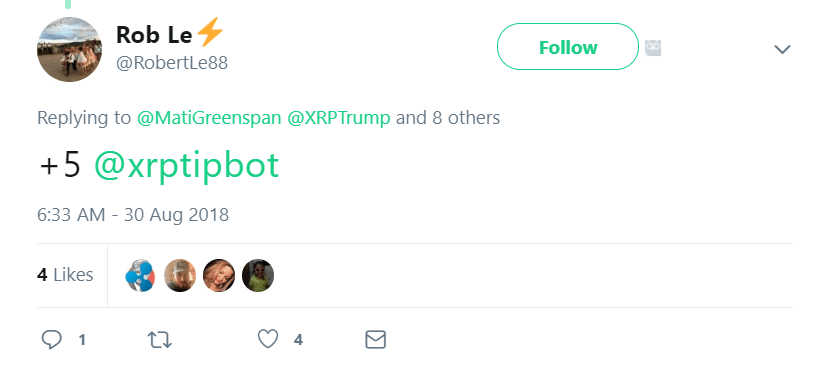Follow the @RobertLe88 account
Screen dimensions: 835x371
tap(568, 47)
